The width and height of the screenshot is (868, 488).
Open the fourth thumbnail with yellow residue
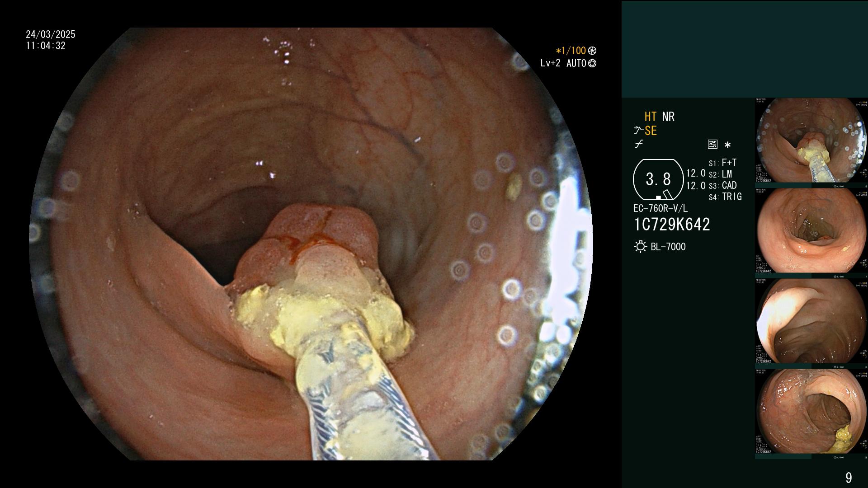tap(811, 412)
